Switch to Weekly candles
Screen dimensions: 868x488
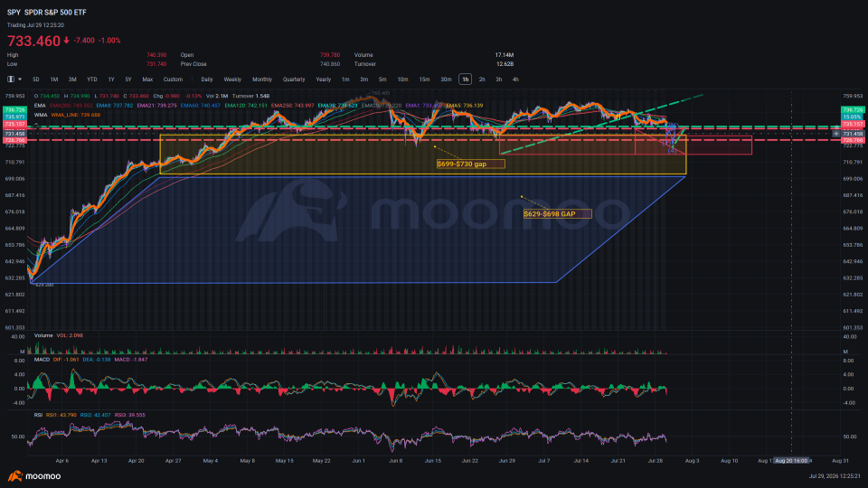(232, 80)
